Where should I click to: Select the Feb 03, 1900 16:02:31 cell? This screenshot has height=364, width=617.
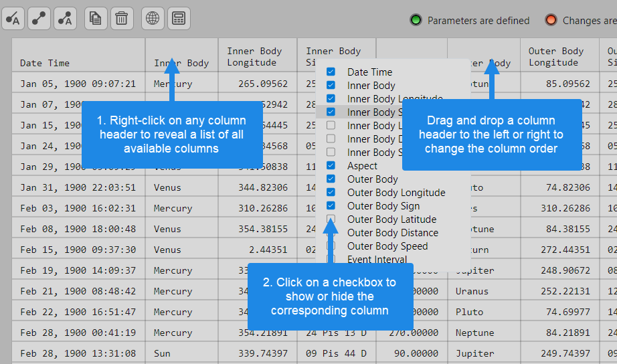tap(78, 207)
